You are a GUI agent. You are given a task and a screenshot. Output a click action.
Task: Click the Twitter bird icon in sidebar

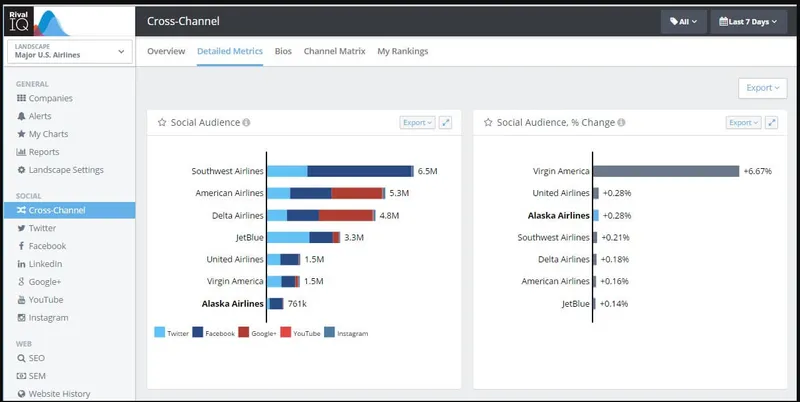coord(21,228)
